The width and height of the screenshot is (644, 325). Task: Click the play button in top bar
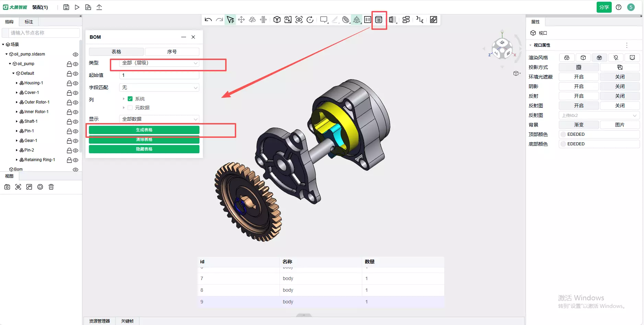[77, 7]
